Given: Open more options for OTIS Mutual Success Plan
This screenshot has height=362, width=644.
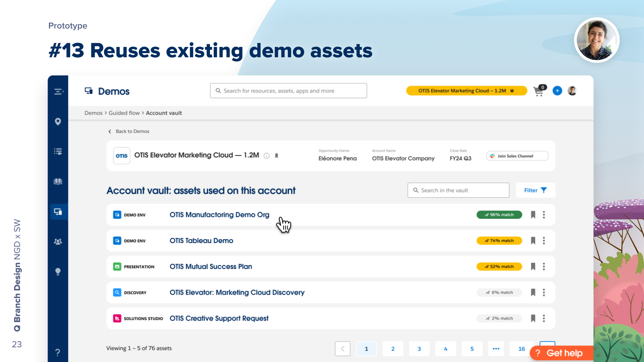Looking at the screenshot, I should [544, 266].
